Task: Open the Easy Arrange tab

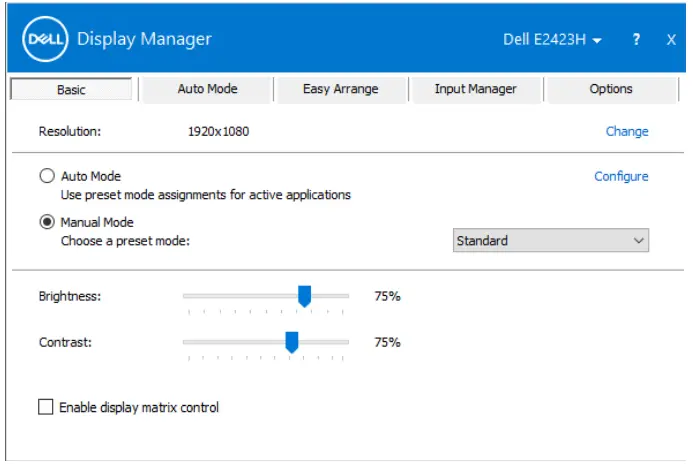Action: [340, 89]
